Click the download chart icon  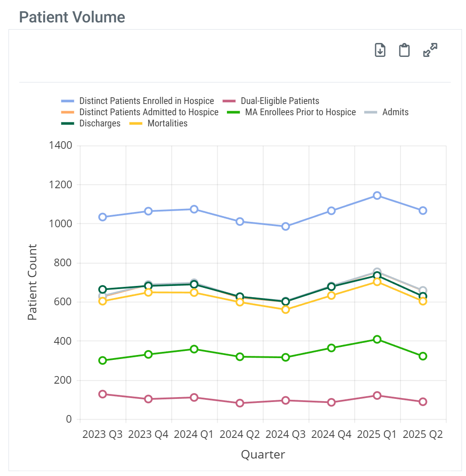380,50
